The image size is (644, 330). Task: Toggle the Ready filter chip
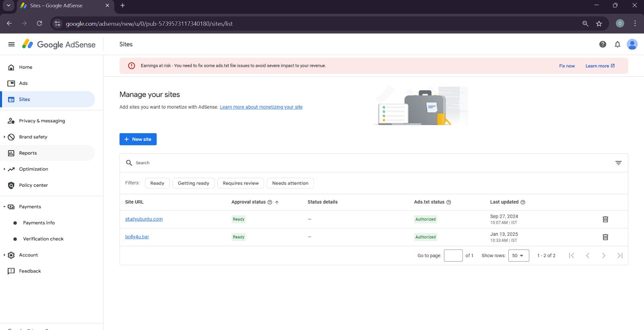click(157, 183)
